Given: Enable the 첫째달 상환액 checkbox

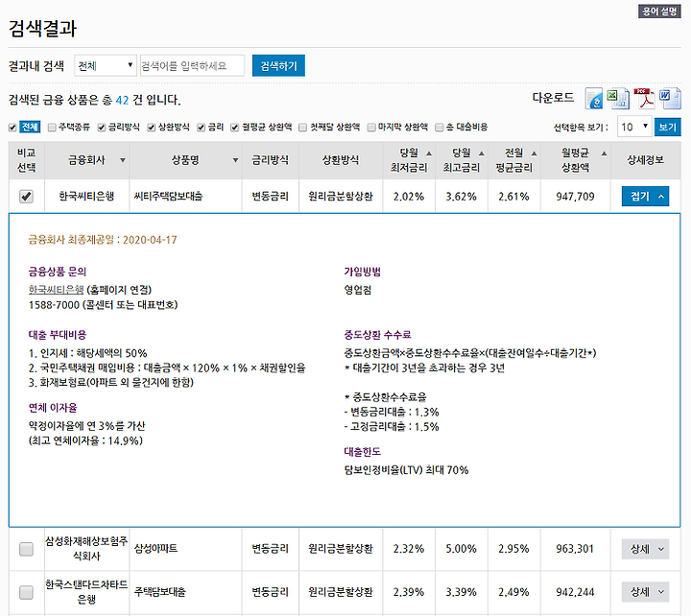Looking at the screenshot, I should coord(302,128).
